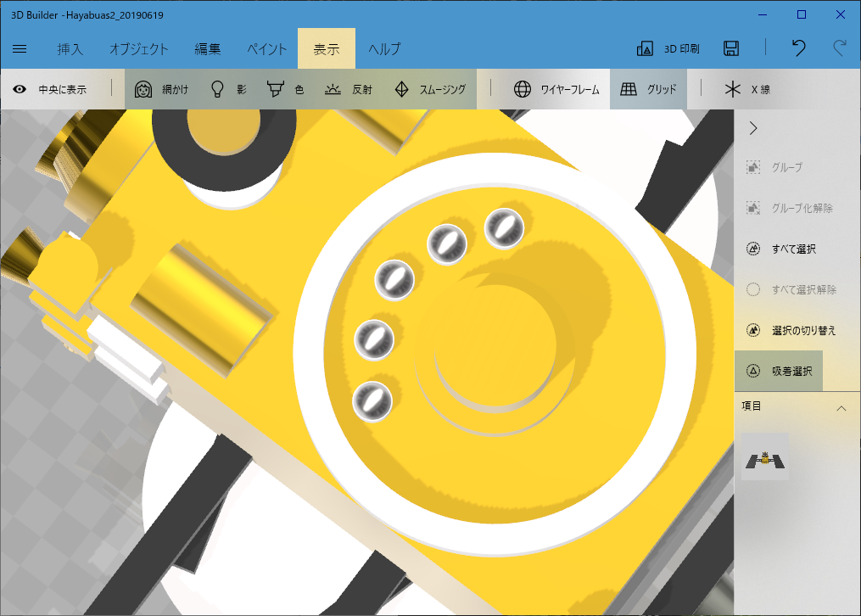861x616 pixels.
Task: Click the グループ icon
Action: 753,167
